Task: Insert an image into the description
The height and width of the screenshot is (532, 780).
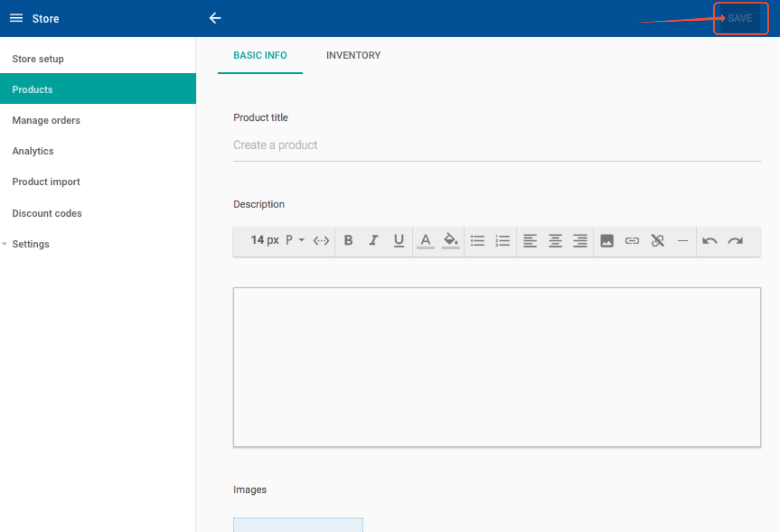Action: (x=607, y=240)
